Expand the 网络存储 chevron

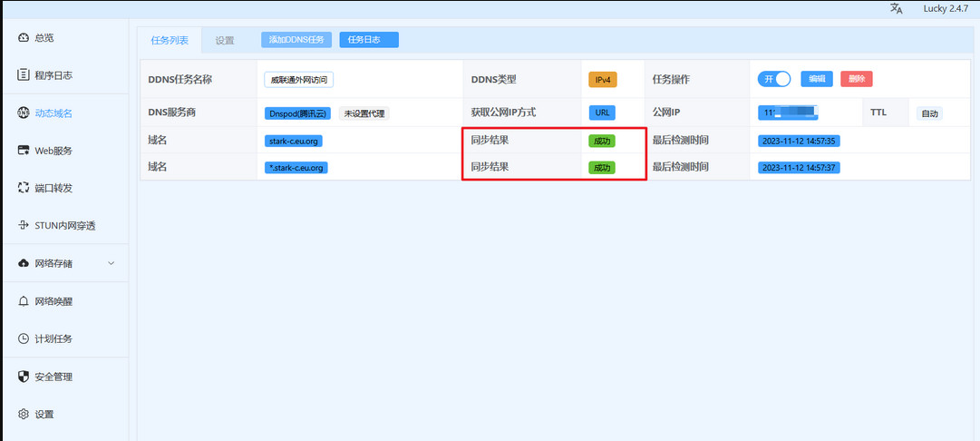(x=112, y=263)
